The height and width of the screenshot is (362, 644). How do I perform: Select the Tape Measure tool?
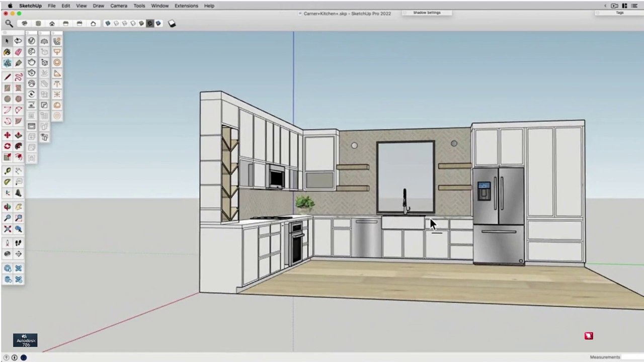coord(7,170)
